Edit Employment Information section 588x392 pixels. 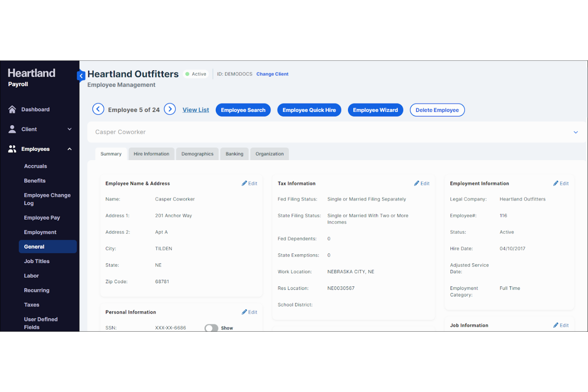tap(561, 183)
